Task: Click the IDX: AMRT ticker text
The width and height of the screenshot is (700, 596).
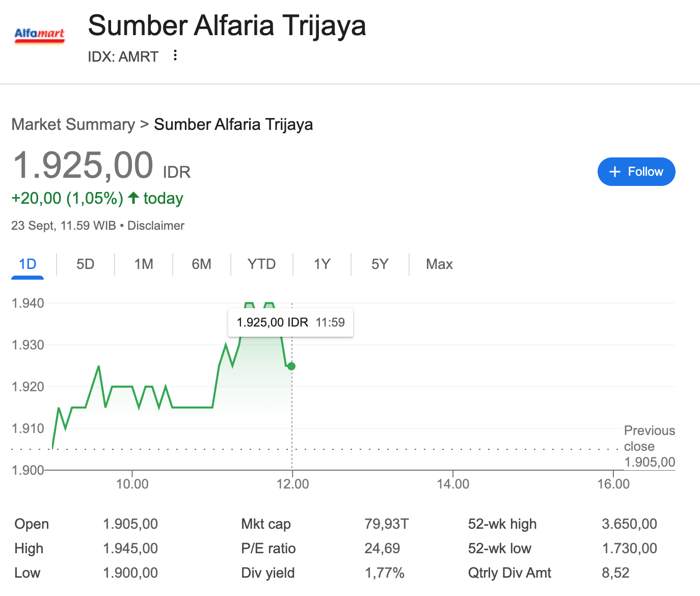Action: 123,57
